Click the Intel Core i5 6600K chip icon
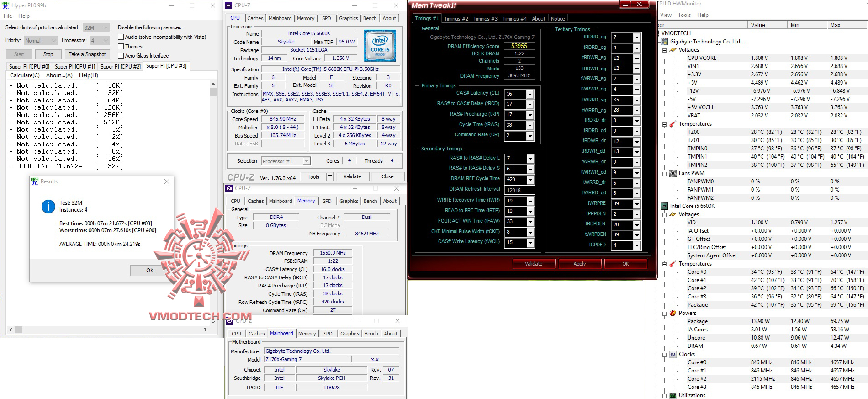Viewport: 868px width, 399px height. (665, 206)
